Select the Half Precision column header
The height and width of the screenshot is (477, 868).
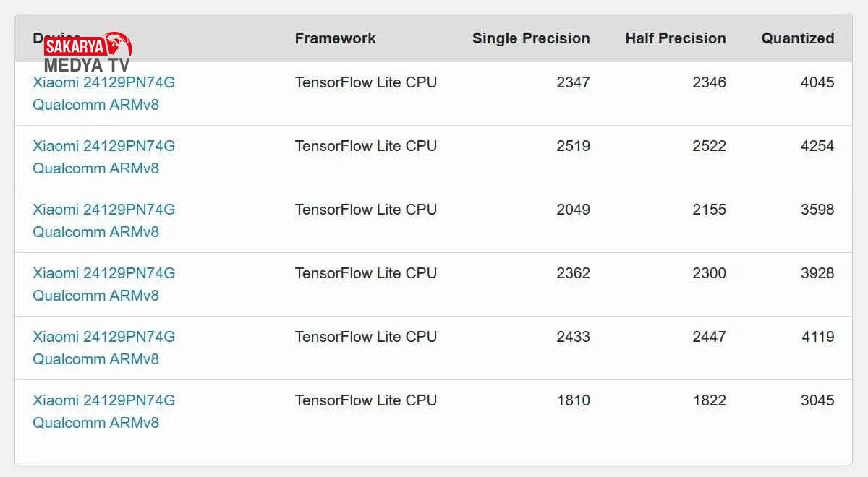tap(676, 38)
